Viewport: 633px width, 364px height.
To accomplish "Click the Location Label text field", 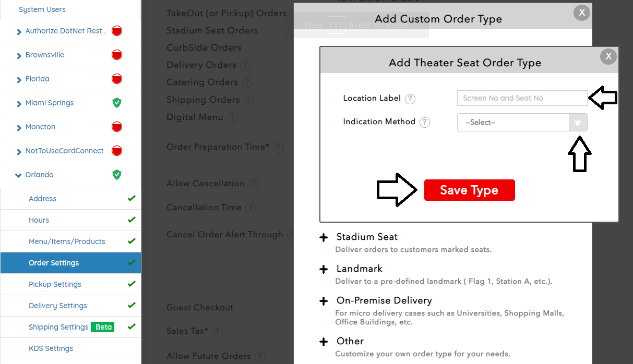I will (522, 98).
